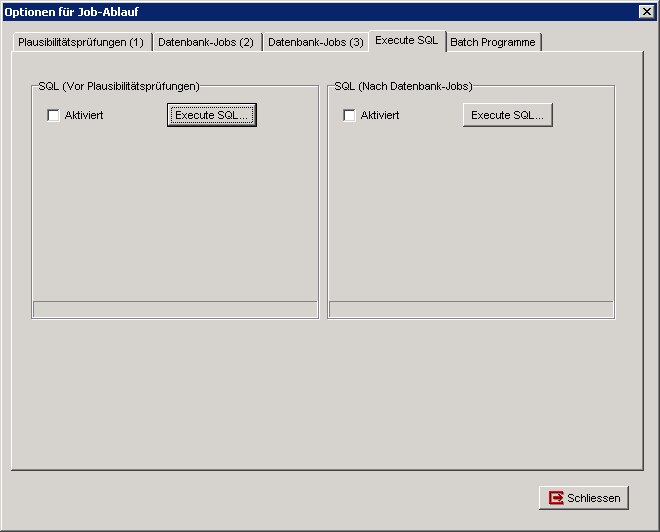Select the Execute SQL tab
This screenshot has height=532, width=660.
pos(407,40)
